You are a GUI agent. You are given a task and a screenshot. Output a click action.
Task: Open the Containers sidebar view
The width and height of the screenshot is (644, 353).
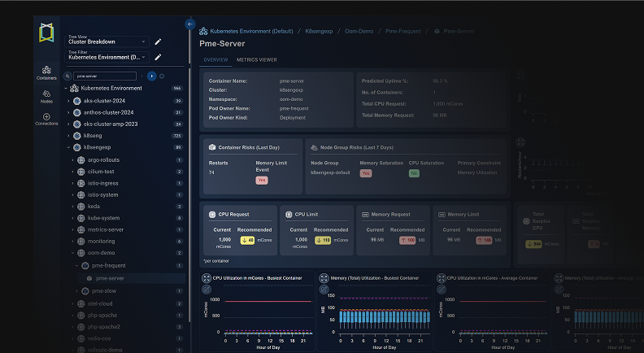point(46,72)
